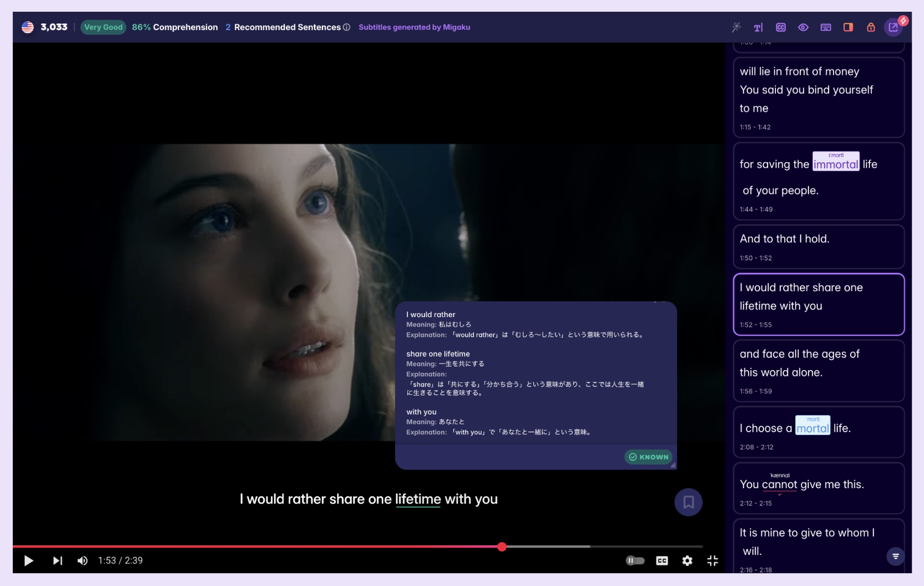Select the 'will lie in front of money' card
924x586 pixels.
click(x=819, y=97)
